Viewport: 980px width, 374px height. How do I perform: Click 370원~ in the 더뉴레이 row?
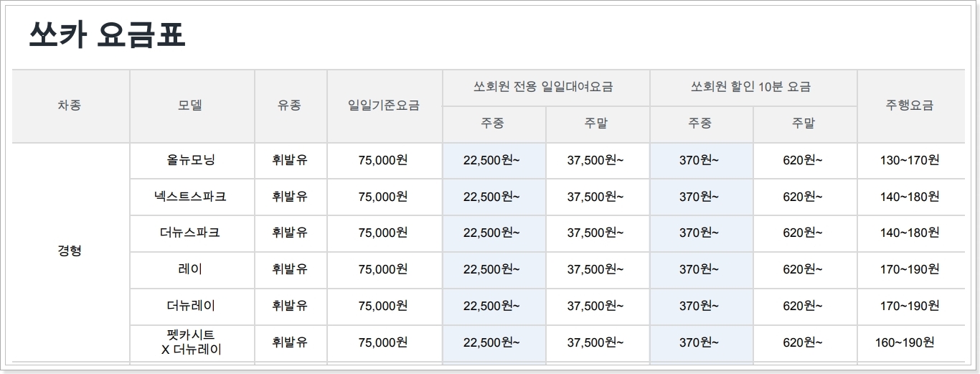click(699, 306)
